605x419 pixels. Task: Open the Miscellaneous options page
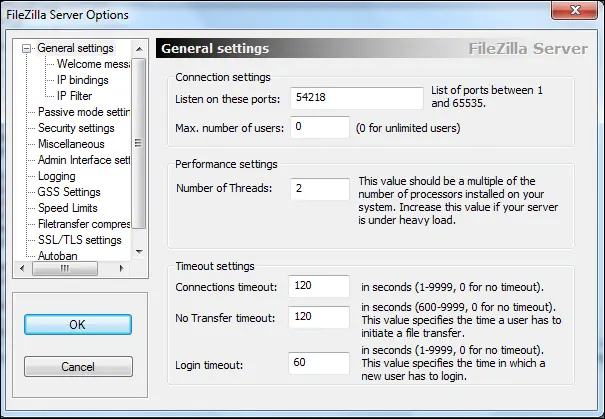click(x=71, y=144)
